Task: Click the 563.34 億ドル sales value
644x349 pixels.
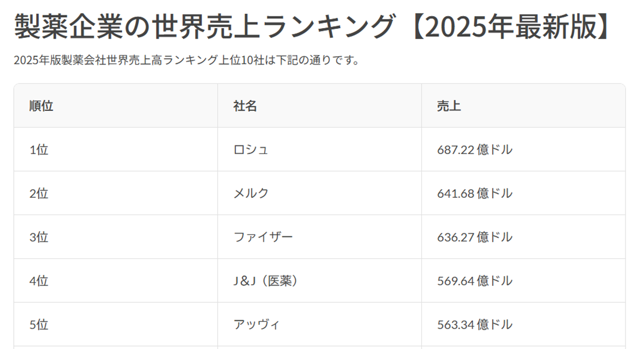Action: pos(475,324)
